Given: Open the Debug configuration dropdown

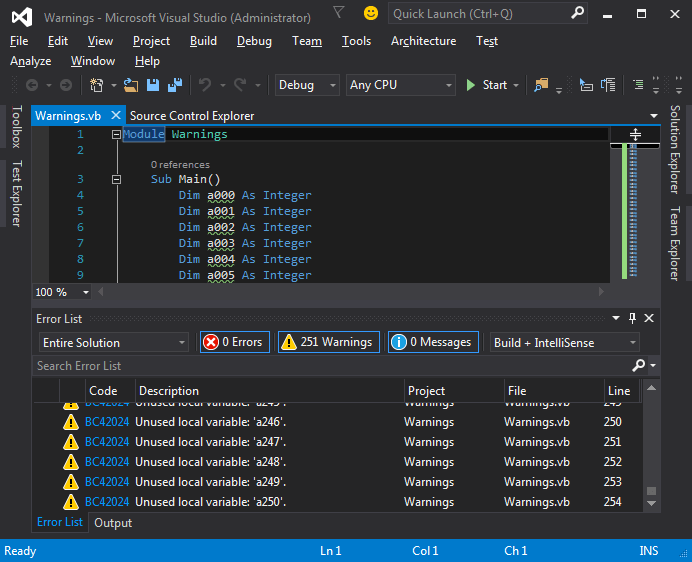Looking at the screenshot, I should click(307, 85).
